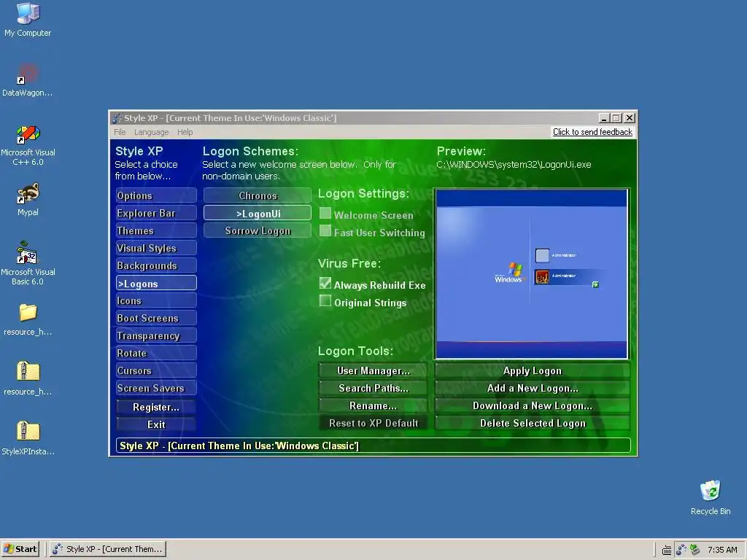Click the Exit button
747x560 pixels.
click(x=156, y=424)
